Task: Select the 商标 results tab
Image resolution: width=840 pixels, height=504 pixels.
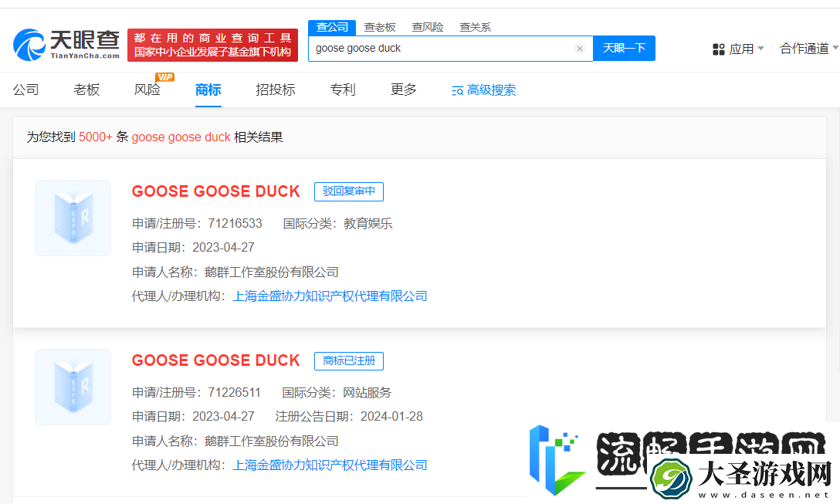Action: pos(208,90)
